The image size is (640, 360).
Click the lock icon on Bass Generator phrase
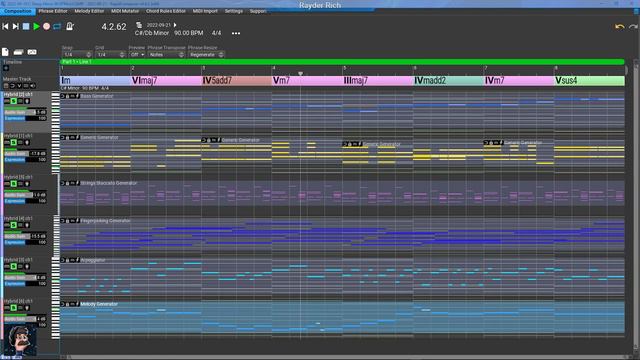pos(68,96)
